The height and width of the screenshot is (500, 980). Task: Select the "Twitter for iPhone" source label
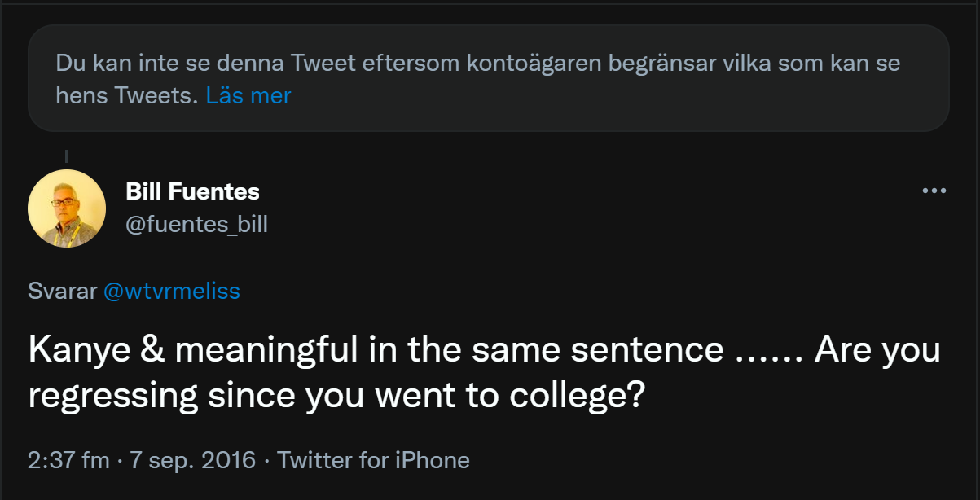pos(373,460)
